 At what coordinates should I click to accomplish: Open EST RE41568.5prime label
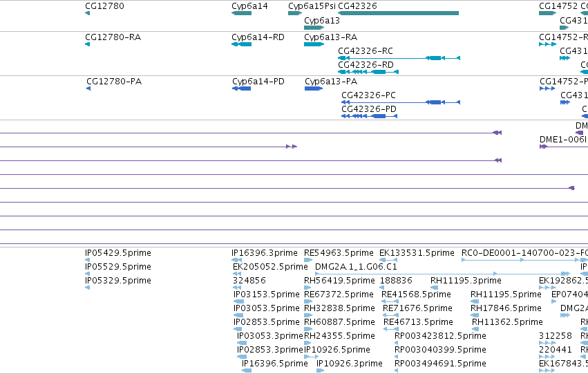pos(416,294)
